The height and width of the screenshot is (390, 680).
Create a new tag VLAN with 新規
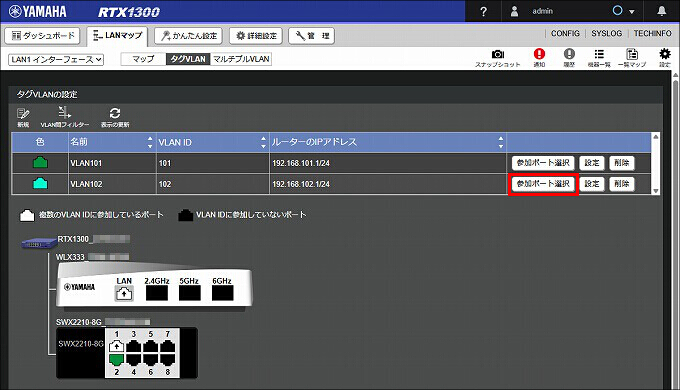[x=23, y=118]
